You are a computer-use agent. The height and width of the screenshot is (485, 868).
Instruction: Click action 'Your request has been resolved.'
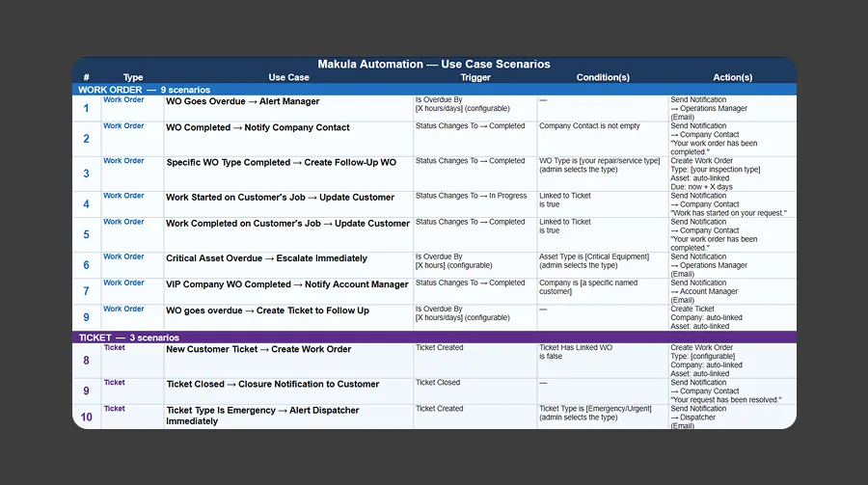pos(725,400)
